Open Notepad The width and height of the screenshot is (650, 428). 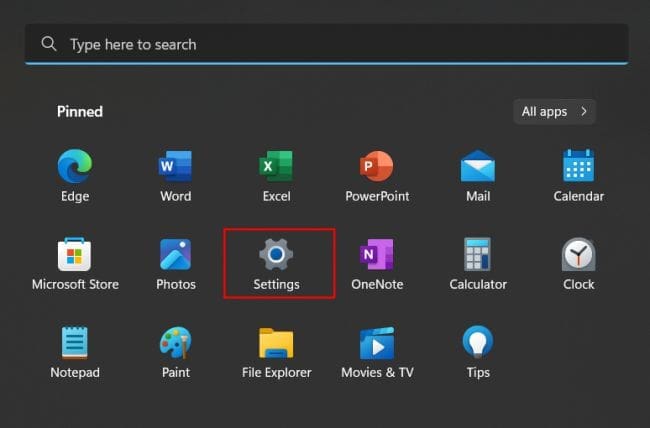click(x=75, y=343)
